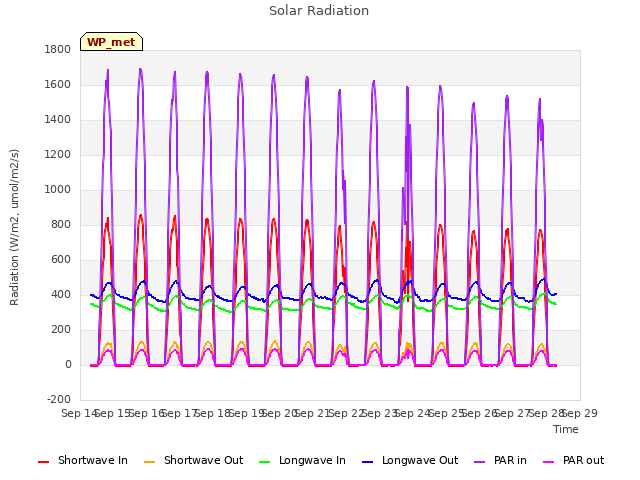Click the 600 y-axis tick label
640x480 pixels.
pos(61,260)
